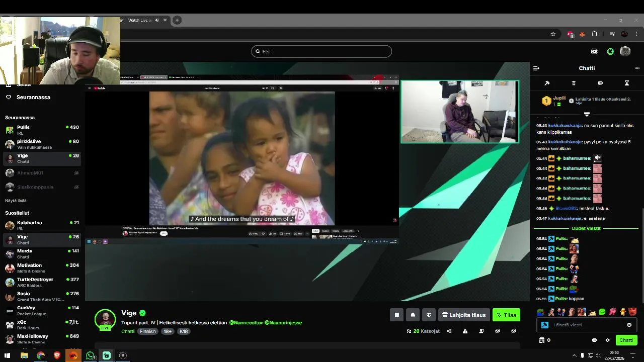Share stream with share icon
This screenshot has width=644, height=362.
(x=449, y=331)
